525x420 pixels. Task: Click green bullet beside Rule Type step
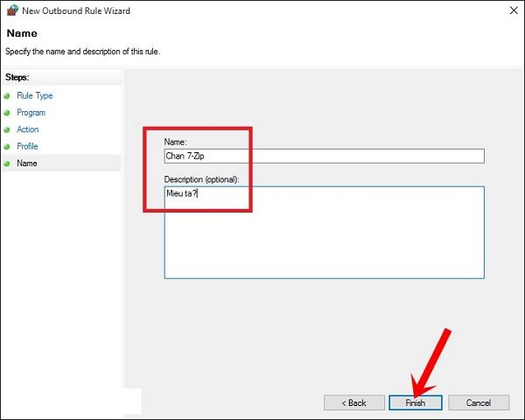(x=8, y=96)
